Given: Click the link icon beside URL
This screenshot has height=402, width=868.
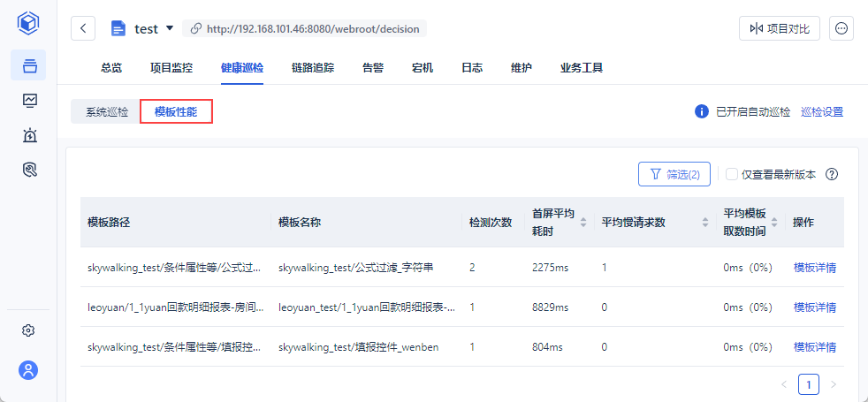Looking at the screenshot, I should pyautogui.click(x=194, y=29).
